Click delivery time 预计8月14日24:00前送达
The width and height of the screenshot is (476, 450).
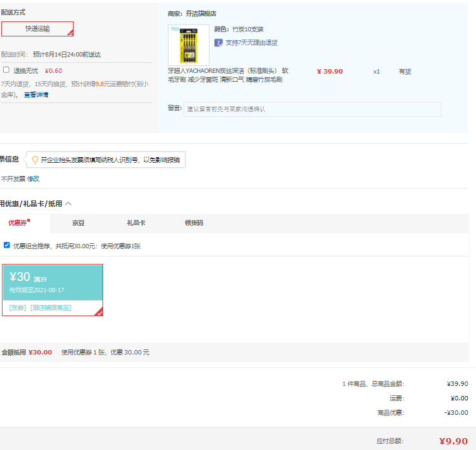(67, 55)
